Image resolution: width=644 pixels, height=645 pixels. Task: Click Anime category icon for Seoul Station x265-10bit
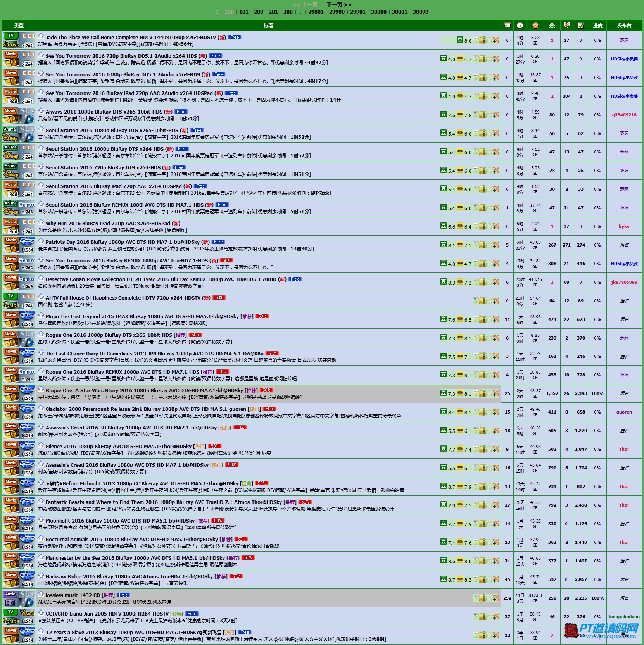(x=10, y=133)
